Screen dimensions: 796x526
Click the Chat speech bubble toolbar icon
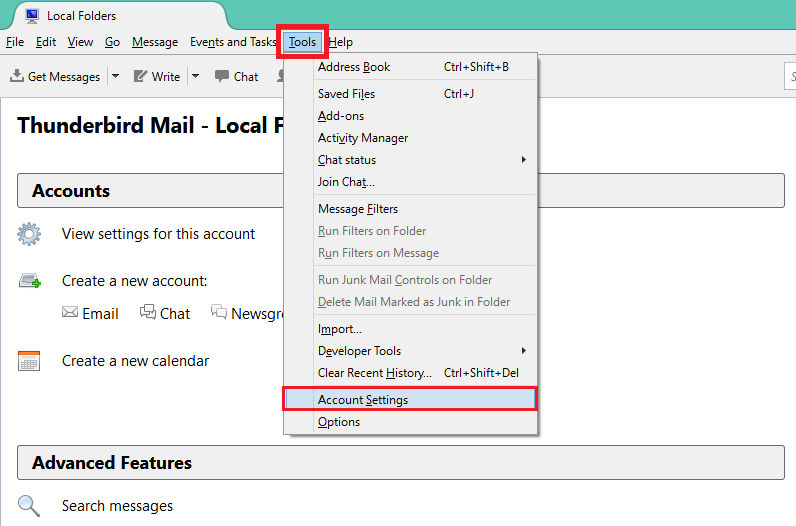[x=221, y=76]
